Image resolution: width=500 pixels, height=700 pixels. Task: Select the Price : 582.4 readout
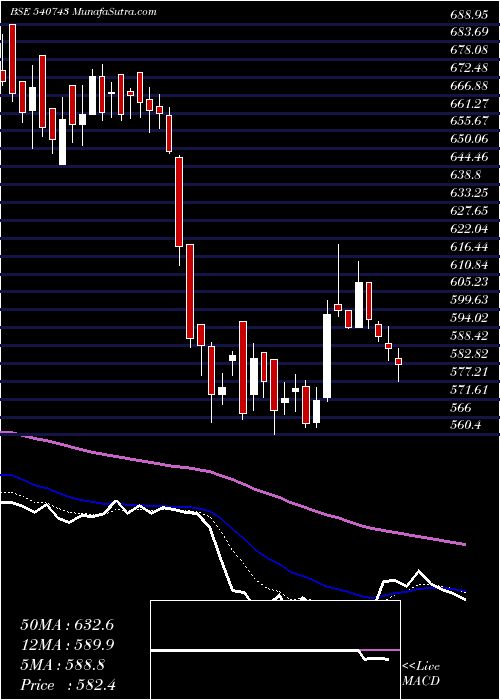point(68,685)
